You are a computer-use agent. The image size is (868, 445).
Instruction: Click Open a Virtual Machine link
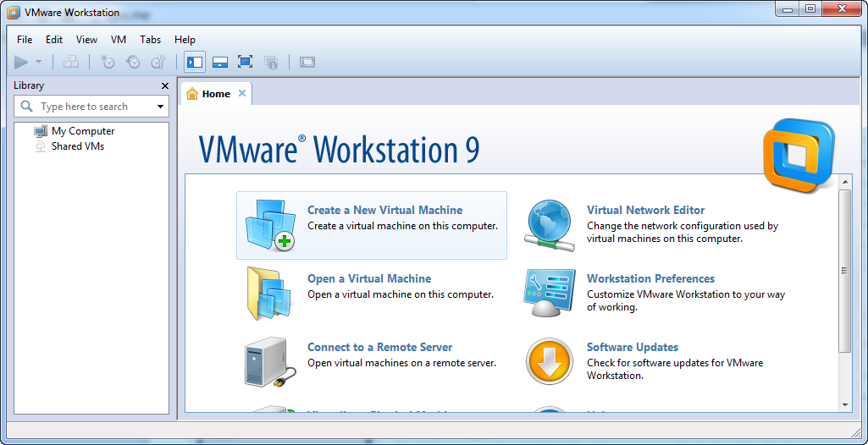tap(369, 278)
